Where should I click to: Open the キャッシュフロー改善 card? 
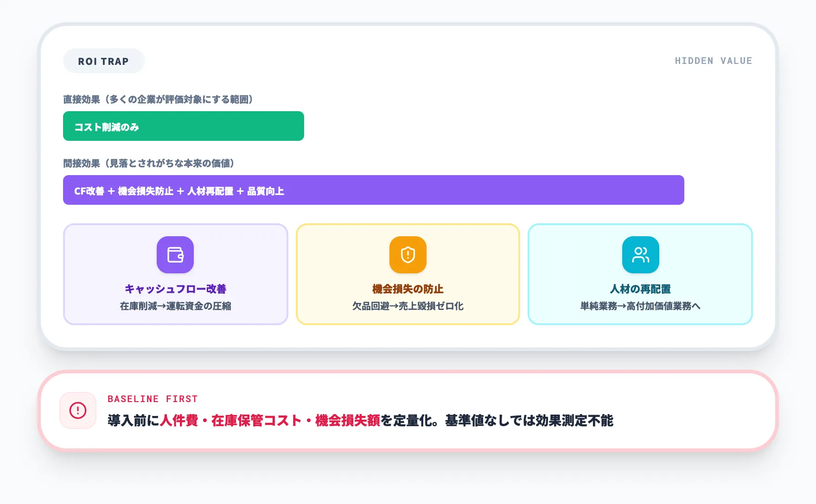coord(176,274)
